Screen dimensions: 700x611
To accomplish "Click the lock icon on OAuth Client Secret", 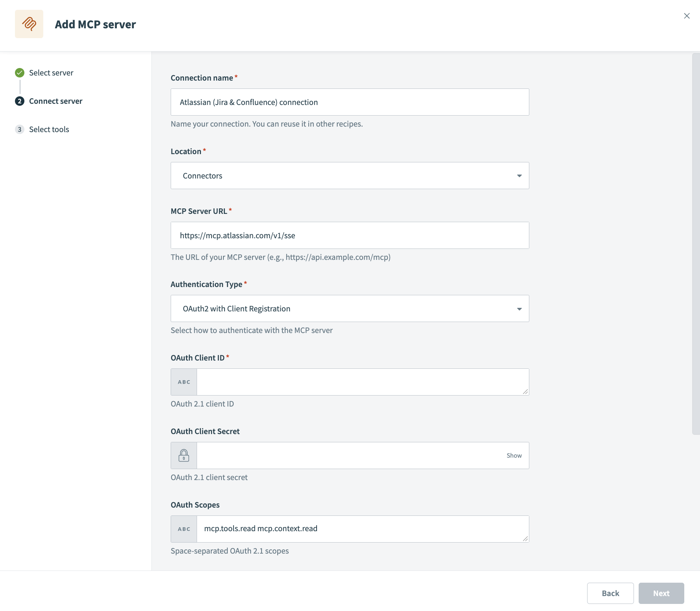I will click(x=184, y=455).
